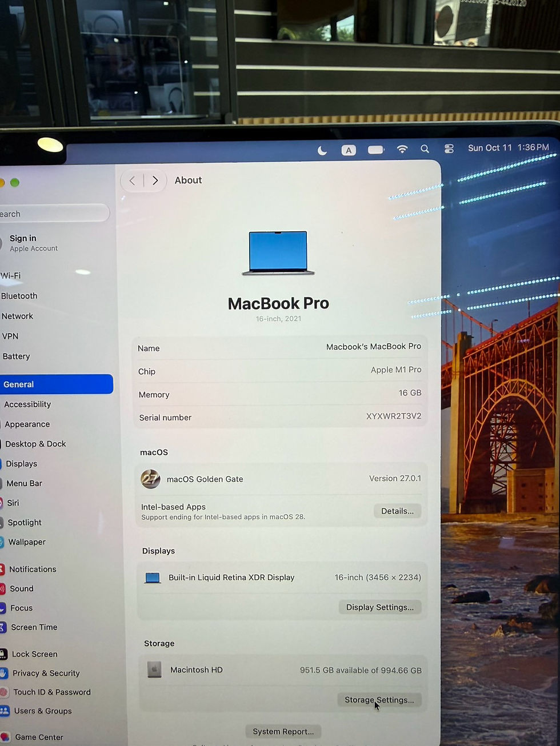
Task: Open Focus settings in sidebar
Action: point(21,608)
